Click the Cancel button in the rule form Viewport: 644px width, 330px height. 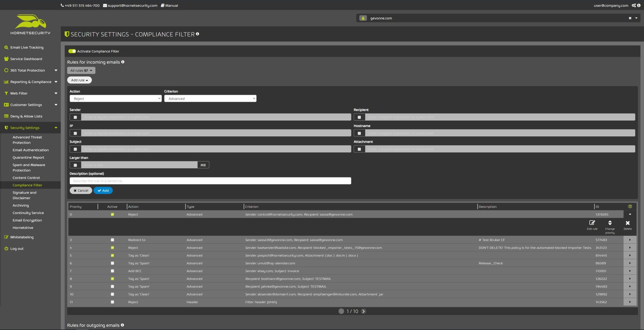tap(81, 190)
